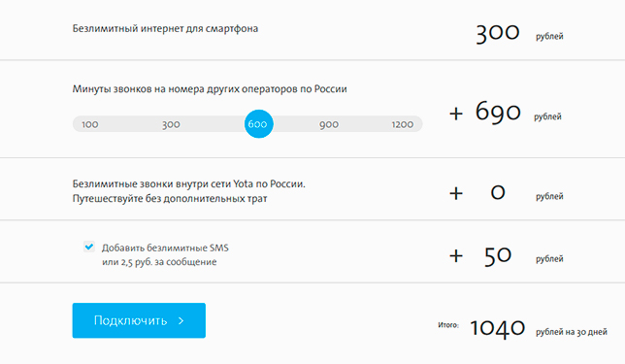This screenshot has width=625, height=364.
Task: Click the Добавить безлимитные SMS label
Action: (x=165, y=248)
